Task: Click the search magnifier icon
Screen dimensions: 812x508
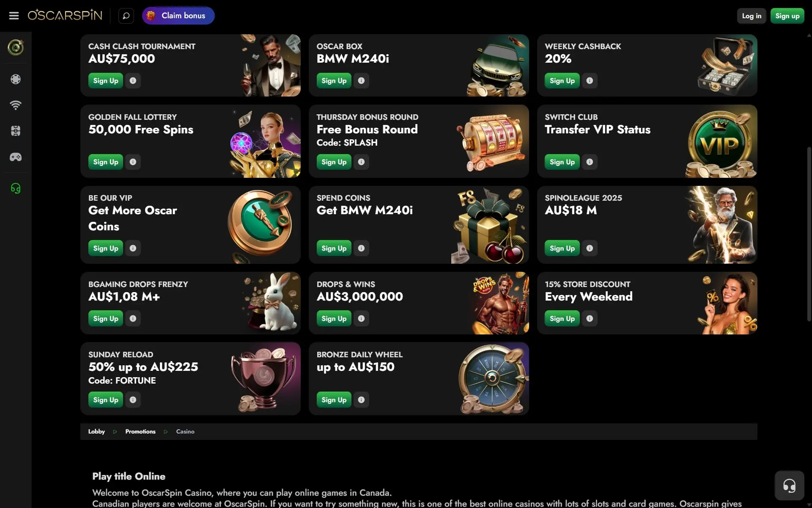Action: click(126, 16)
